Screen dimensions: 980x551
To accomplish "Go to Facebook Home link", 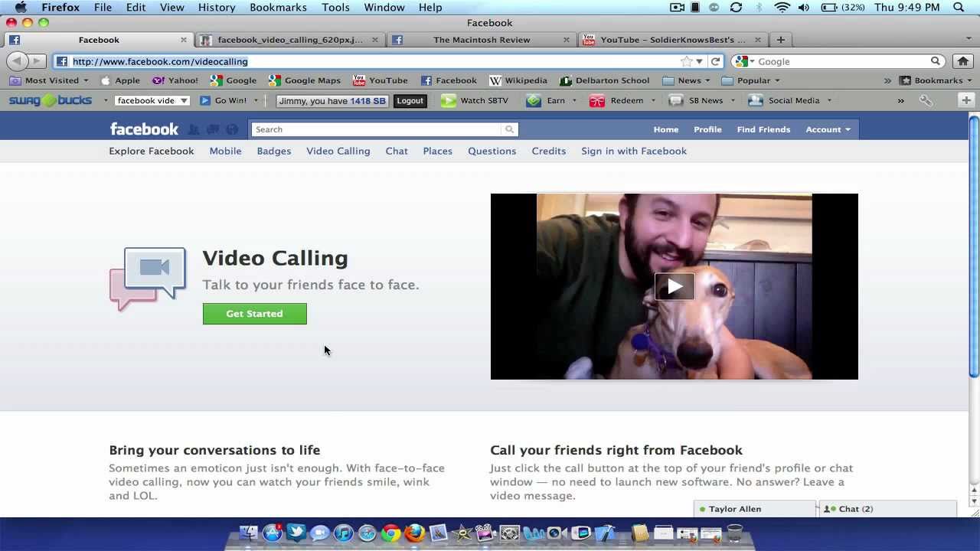I will [x=666, y=129].
